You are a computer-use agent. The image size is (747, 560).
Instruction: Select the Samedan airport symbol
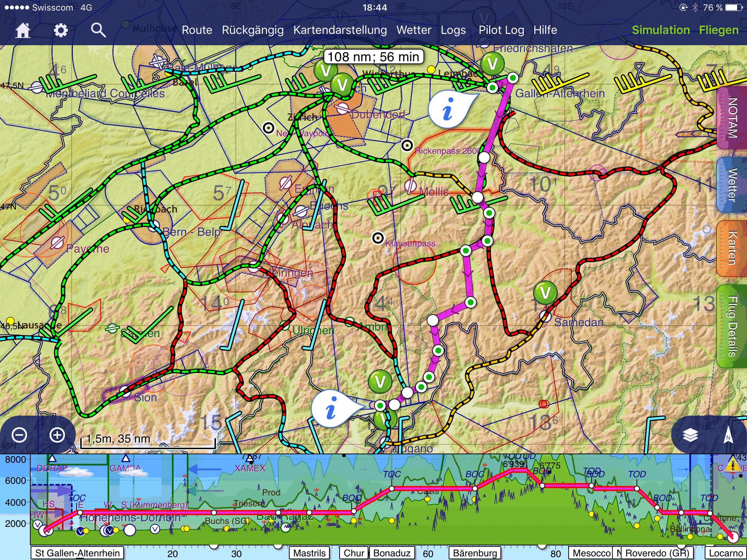[545, 316]
